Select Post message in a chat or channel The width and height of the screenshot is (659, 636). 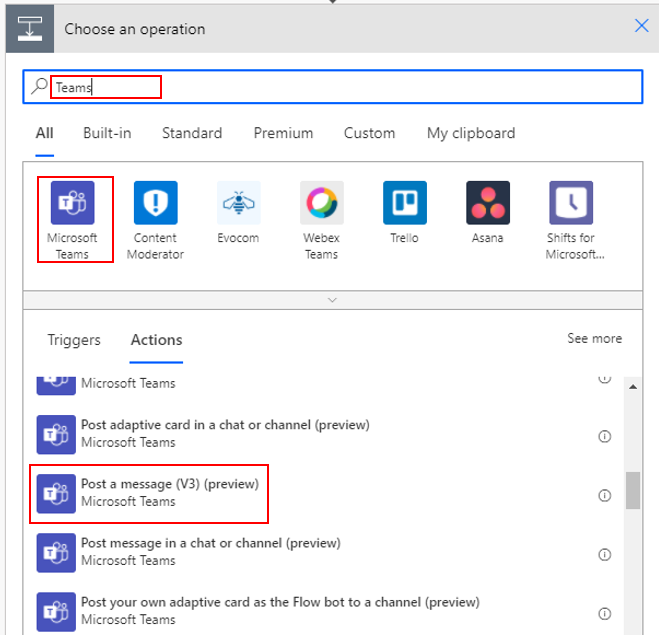[x=211, y=543]
